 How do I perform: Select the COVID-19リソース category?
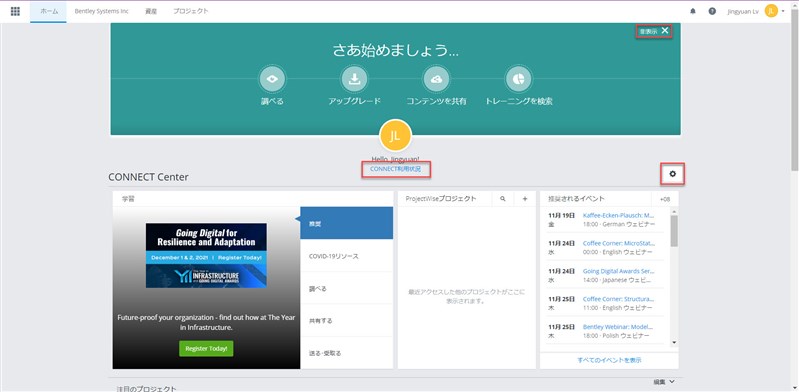(347, 256)
